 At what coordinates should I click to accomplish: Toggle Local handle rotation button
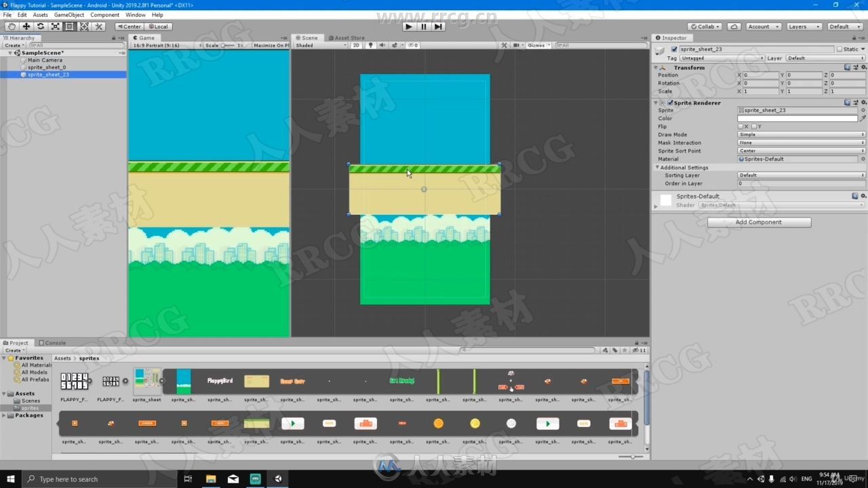[159, 26]
